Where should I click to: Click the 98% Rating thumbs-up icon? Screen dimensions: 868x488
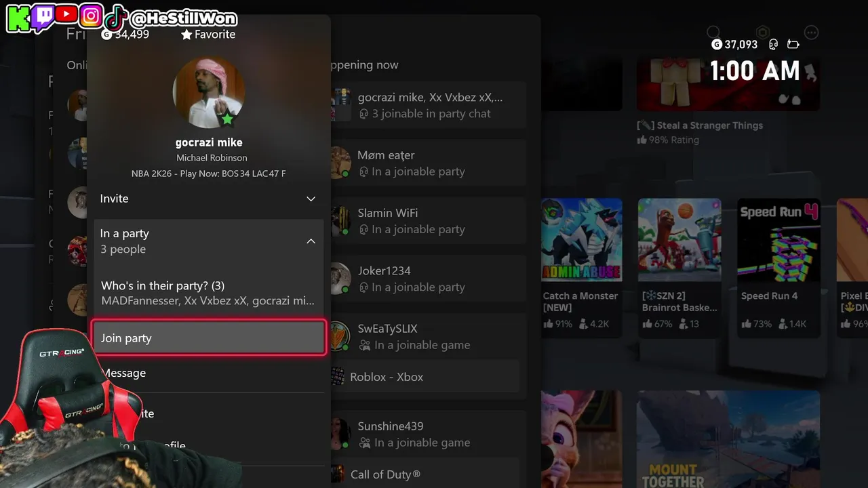tap(642, 140)
